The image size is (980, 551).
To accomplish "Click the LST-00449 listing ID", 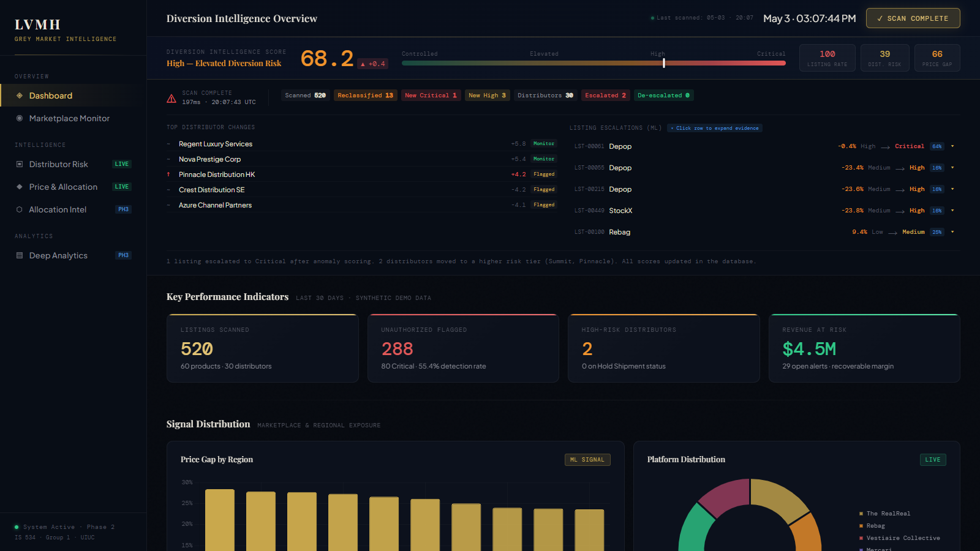I will pos(589,211).
